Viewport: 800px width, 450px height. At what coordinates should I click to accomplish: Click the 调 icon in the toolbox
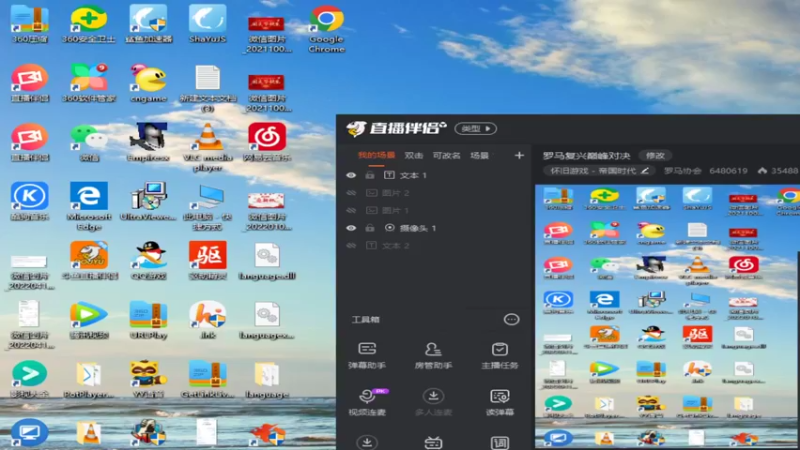click(x=499, y=442)
